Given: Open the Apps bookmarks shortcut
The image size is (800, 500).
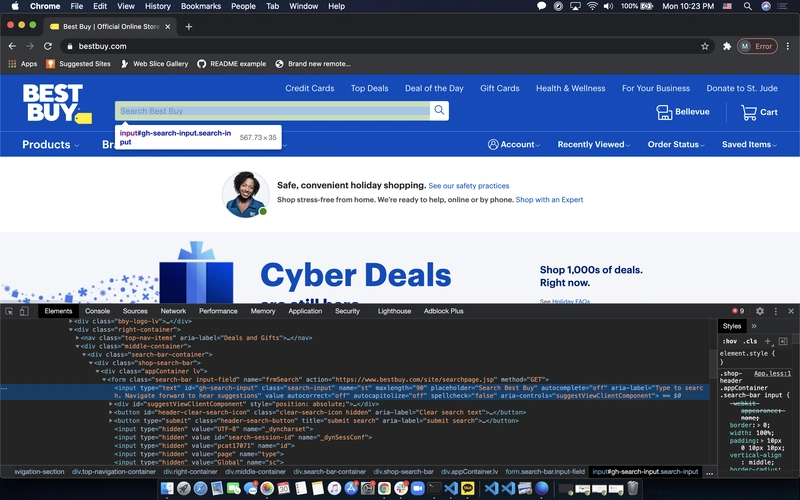Looking at the screenshot, I should 22,64.
